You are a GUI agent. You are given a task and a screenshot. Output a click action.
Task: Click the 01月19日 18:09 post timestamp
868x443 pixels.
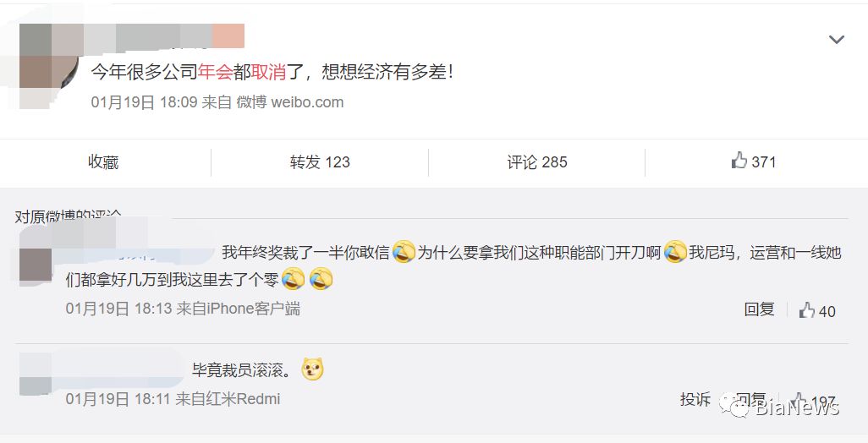point(144,101)
